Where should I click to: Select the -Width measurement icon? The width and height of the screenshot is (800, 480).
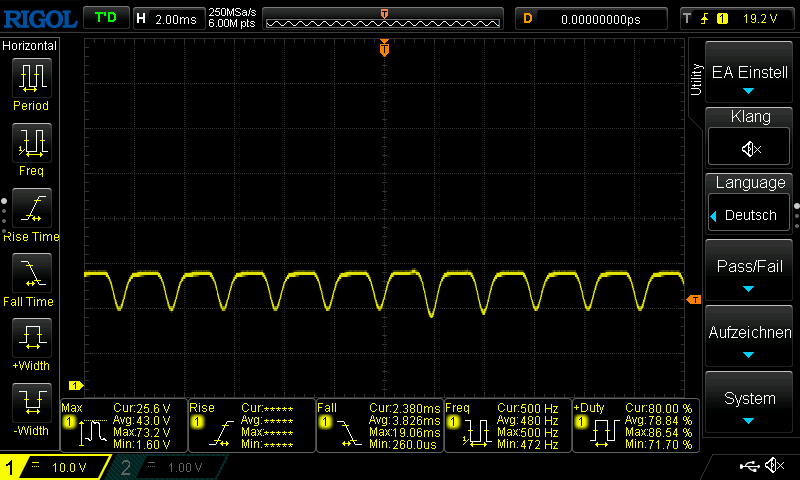coord(32,402)
